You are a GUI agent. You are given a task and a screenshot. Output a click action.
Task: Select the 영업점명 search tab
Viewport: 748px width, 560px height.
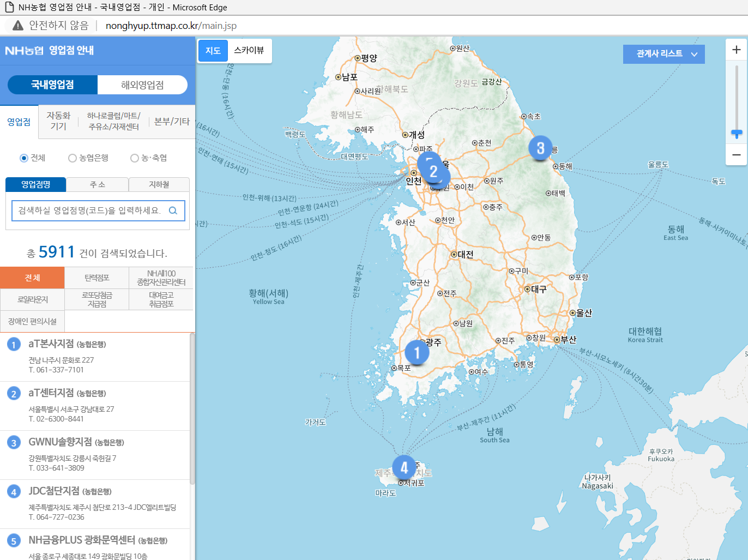pos(35,184)
